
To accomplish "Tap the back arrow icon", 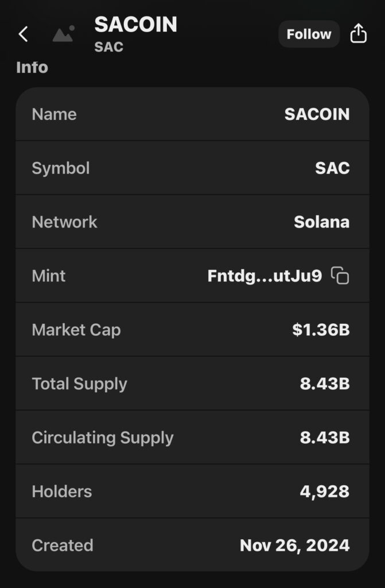I will pos(23,34).
